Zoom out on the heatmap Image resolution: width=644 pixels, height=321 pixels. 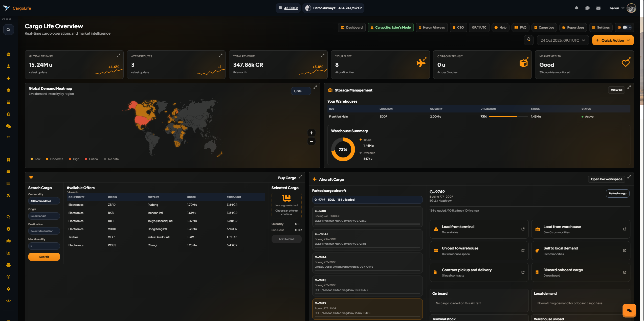312,141
